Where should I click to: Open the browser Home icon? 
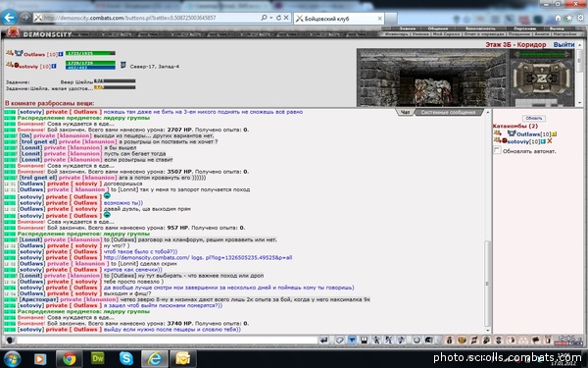coord(558,18)
